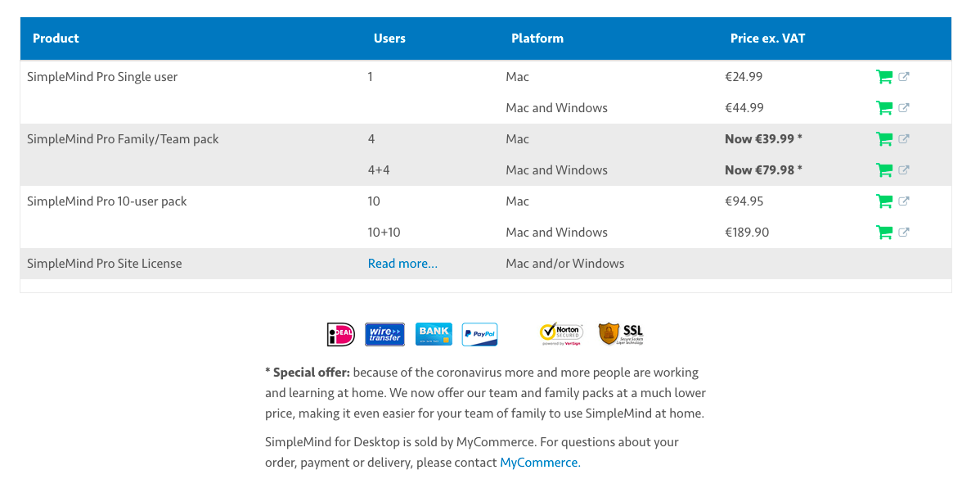Image resolution: width=980 pixels, height=479 pixels.
Task: Click the Norton Secured badge
Action: [x=561, y=335]
